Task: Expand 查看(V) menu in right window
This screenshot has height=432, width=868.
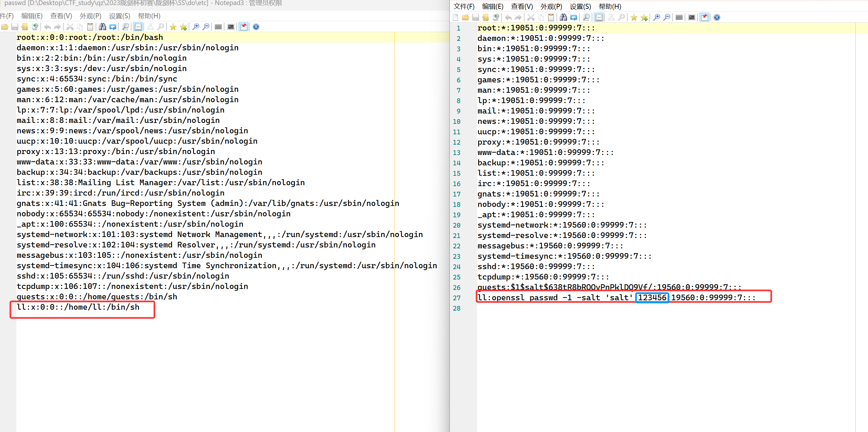Action: 521,6
